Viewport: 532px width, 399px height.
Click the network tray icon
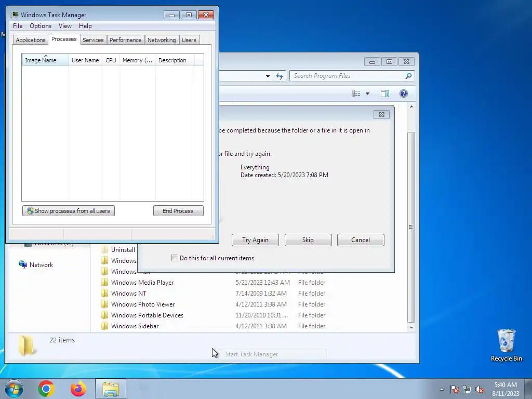(467, 389)
